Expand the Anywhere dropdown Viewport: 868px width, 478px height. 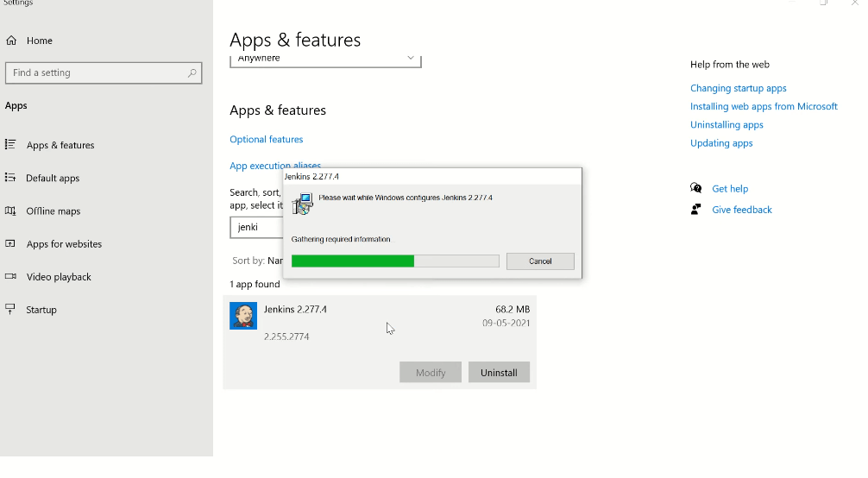point(325,61)
